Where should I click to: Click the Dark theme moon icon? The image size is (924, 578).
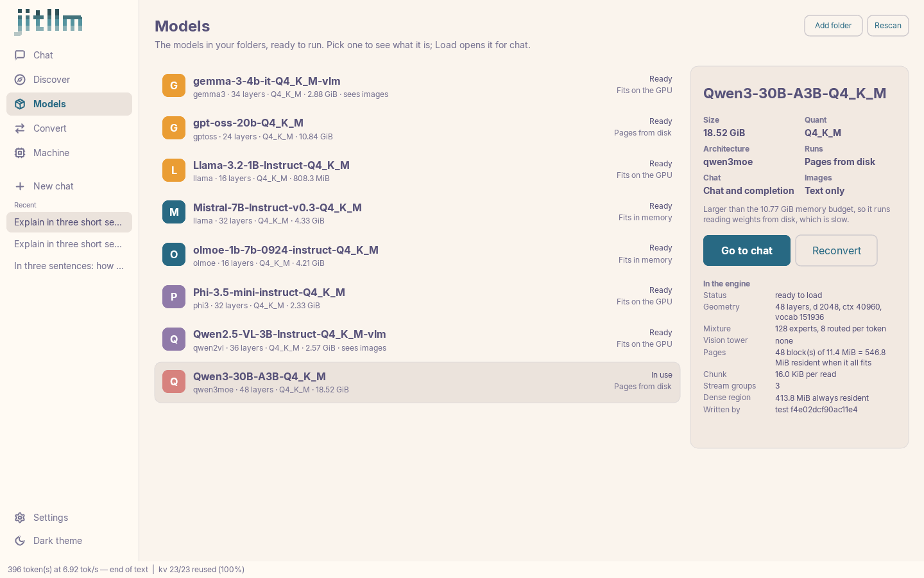[20, 541]
